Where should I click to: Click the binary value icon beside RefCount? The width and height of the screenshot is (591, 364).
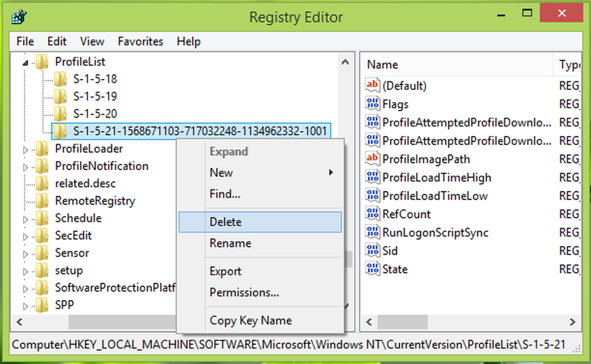pyautogui.click(x=372, y=214)
